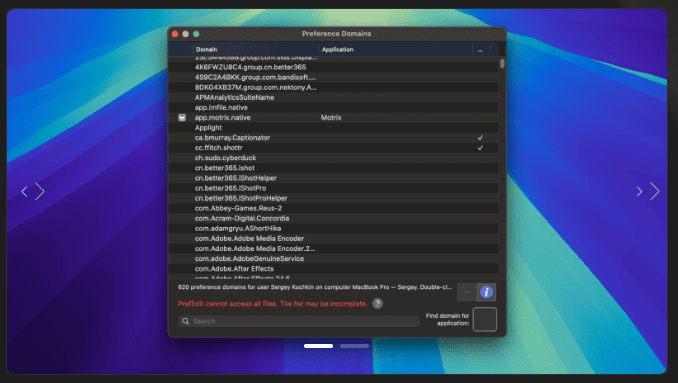This screenshot has height=383, width=678.
Task: Select row 4K6FWZU8C4.group.cn.better365
Action: 333,67
